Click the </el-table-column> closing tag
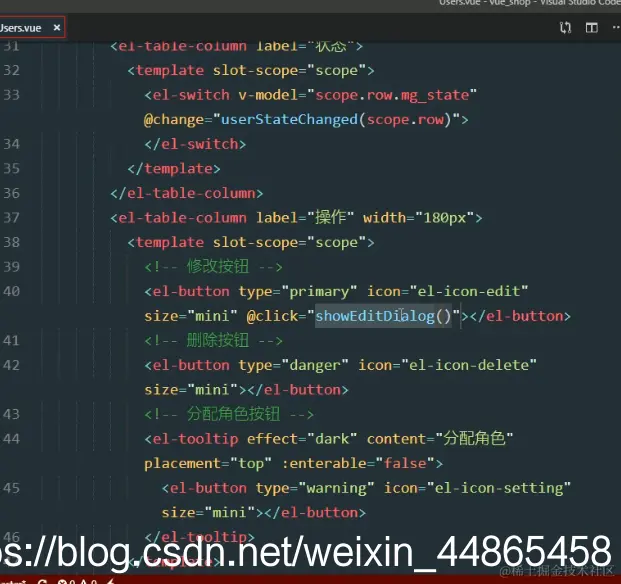 [187, 193]
